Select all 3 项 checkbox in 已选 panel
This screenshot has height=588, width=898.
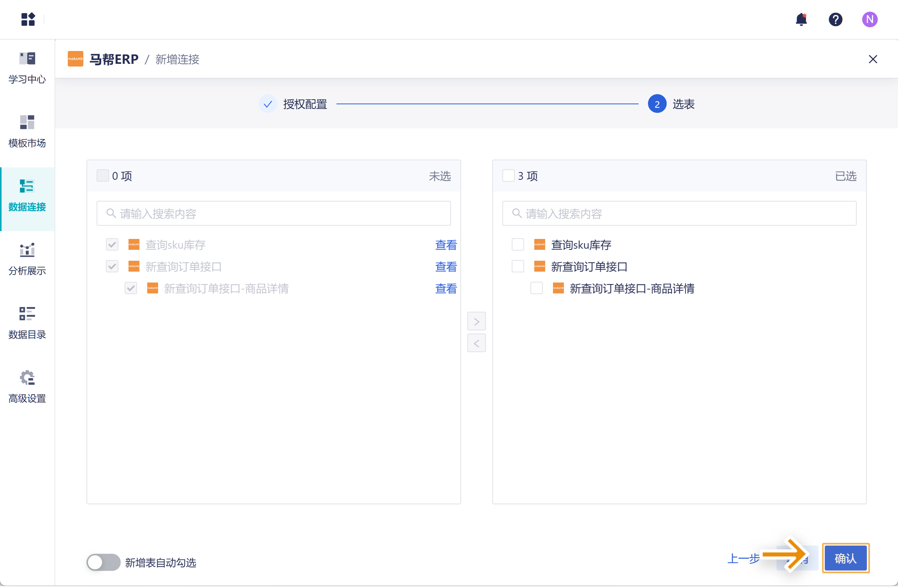508,176
